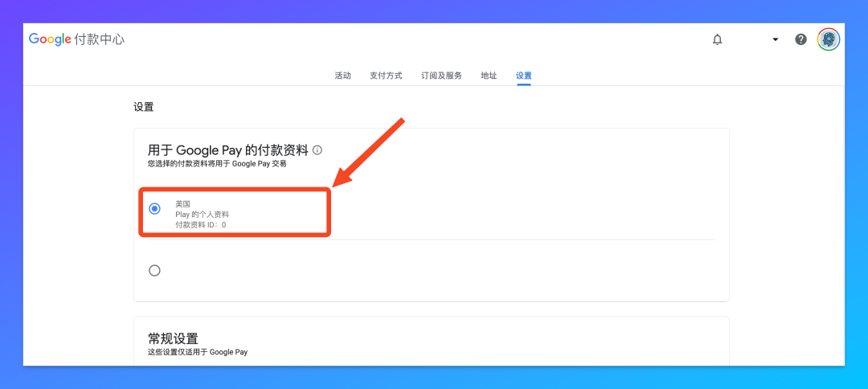Viewport: 868px width, 389px height.
Task: Click the 这些设置仅适用于 Google Pay text
Action: [x=198, y=352]
